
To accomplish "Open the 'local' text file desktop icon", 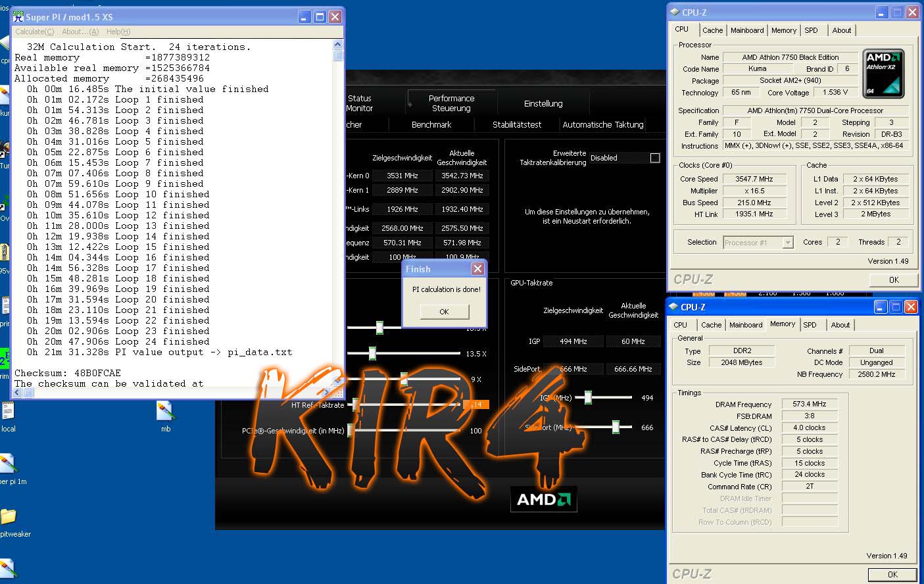I will point(8,411).
